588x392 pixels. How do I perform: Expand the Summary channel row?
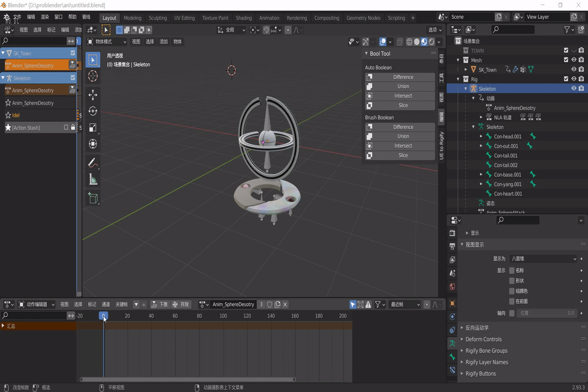[3, 326]
